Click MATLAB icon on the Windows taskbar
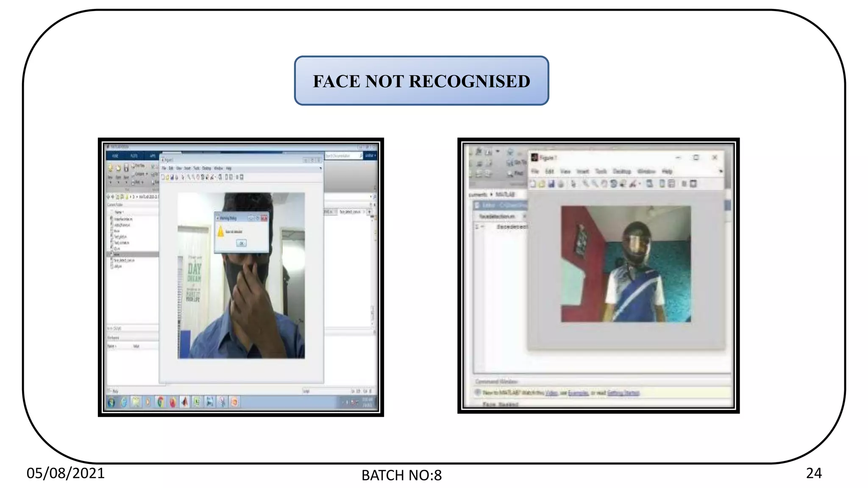Viewport: 868px width, 488px height. 184,402
